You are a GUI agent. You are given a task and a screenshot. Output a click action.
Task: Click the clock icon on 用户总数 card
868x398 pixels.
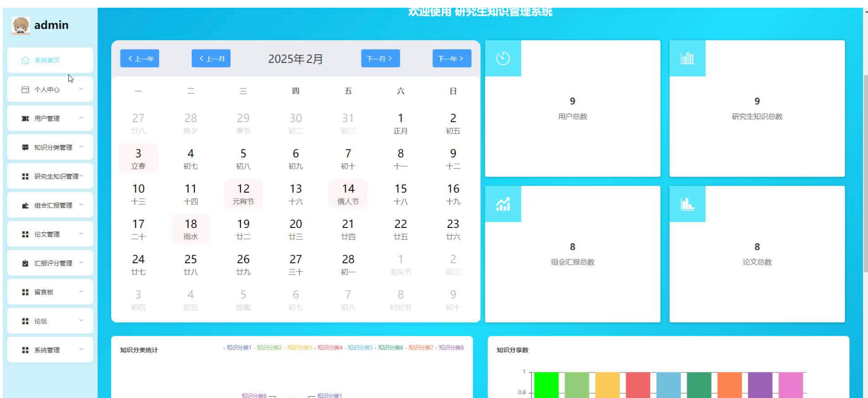(x=503, y=58)
